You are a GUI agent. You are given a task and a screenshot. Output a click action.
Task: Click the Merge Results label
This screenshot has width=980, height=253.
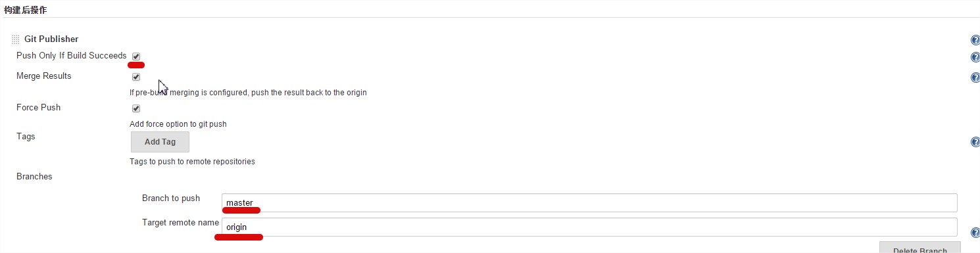coord(43,76)
